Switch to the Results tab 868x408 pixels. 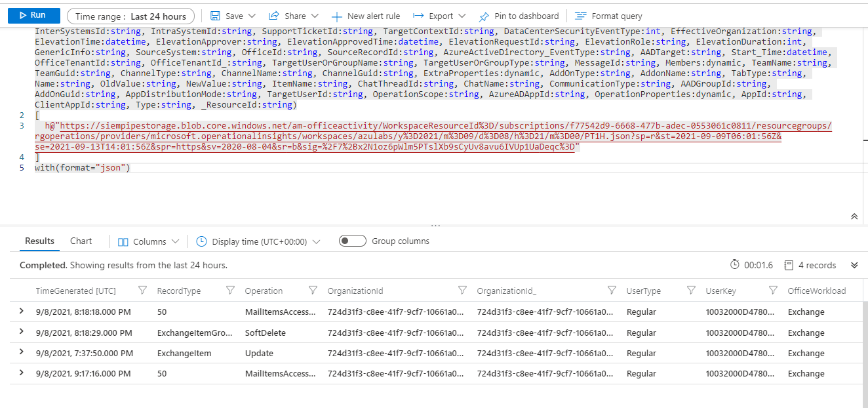39,241
